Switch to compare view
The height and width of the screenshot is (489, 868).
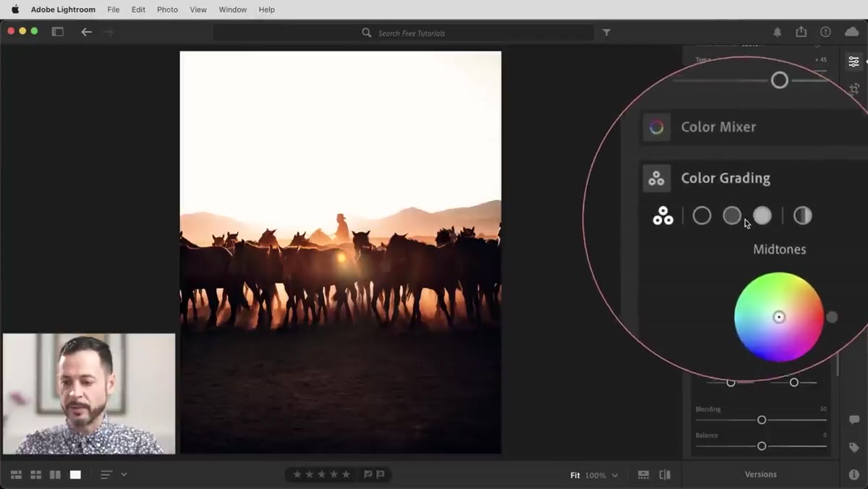tap(55, 475)
